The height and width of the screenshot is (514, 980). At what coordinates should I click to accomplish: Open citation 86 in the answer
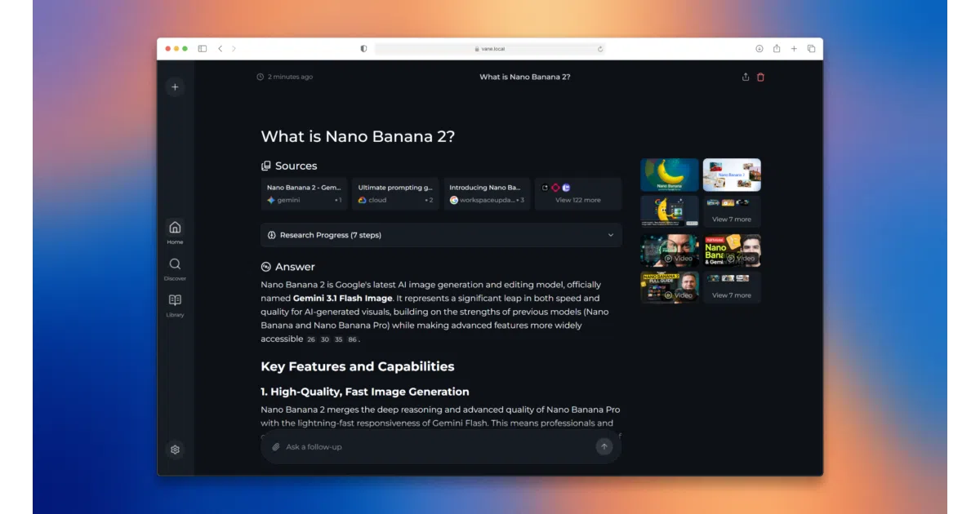click(352, 339)
